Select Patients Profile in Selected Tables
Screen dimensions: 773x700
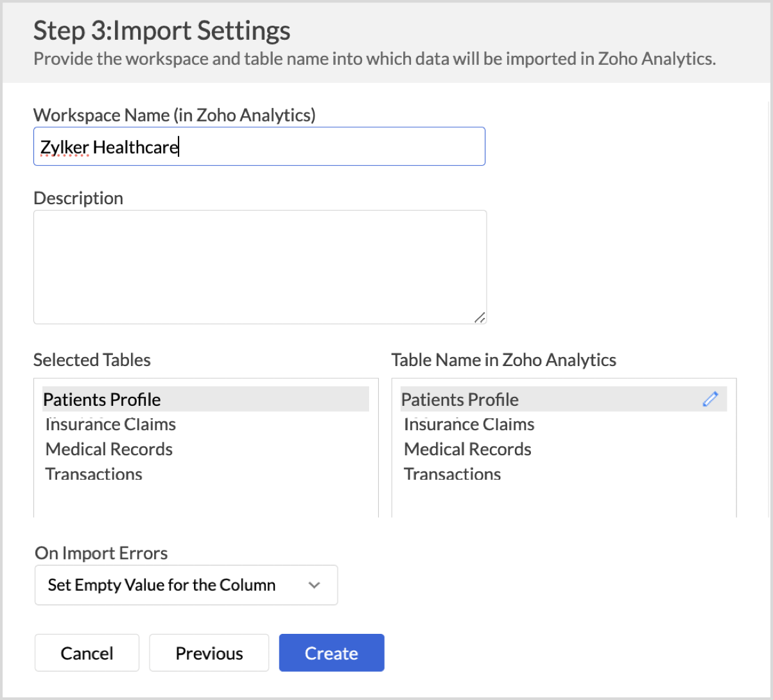pyautogui.click(x=103, y=399)
